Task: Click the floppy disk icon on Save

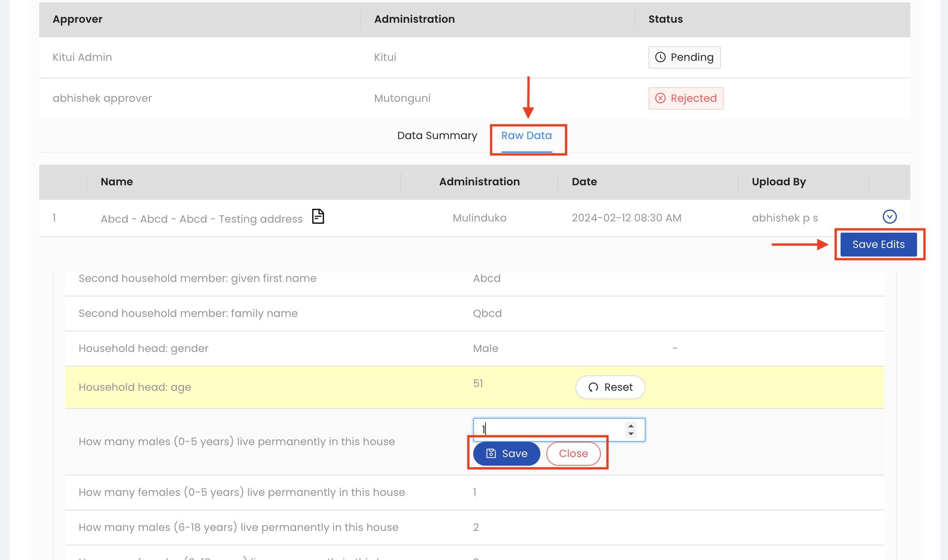Action: coord(491,454)
